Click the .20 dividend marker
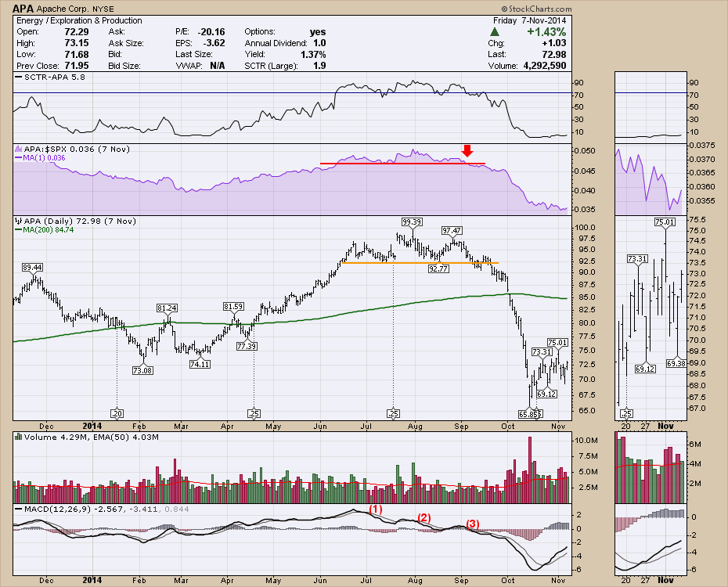 tap(117, 413)
